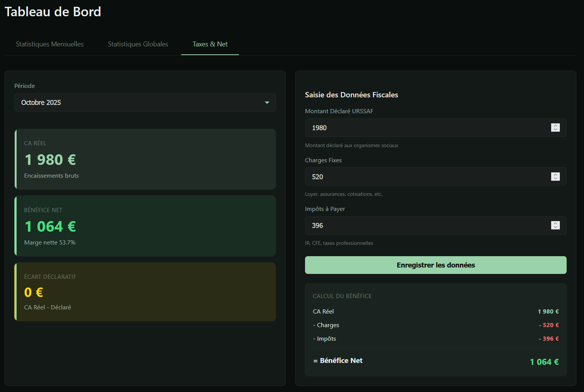This screenshot has width=584, height=392.
Task: Increment Impôts à Payer with up arrow
Action: tap(555, 223)
